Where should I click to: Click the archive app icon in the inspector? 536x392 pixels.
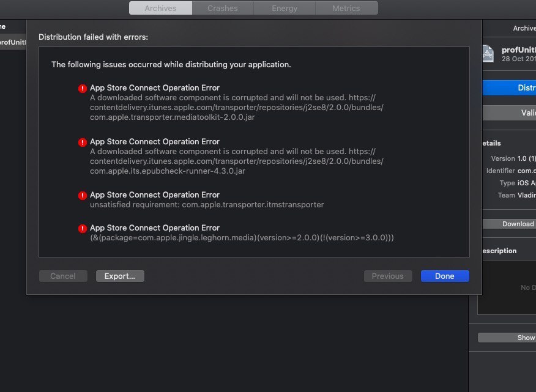(x=488, y=54)
